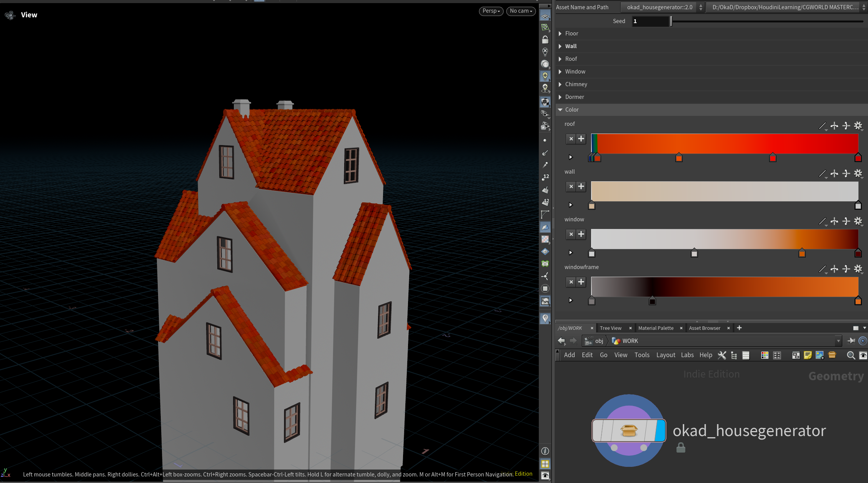The height and width of the screenshot is (483, 868).
Task: Switch to the Material Palette tab
Action: click(x=656, y=328)
